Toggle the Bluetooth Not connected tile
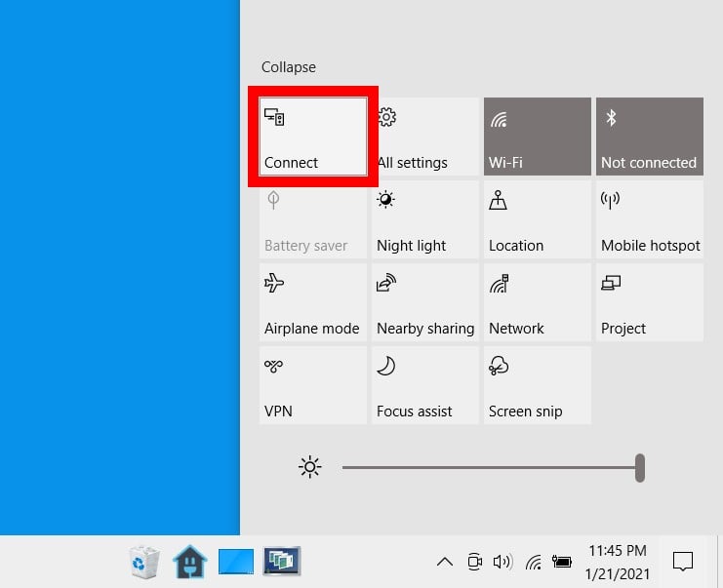The width and height of the screenshot is (723, 588). tap(649, 137)
